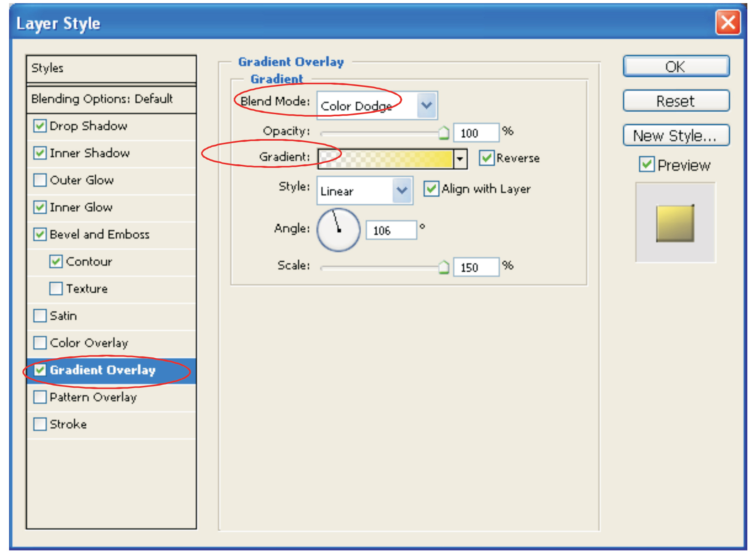
Task: Disable the Preview checkbox
Action: click(x=647, y=165)
